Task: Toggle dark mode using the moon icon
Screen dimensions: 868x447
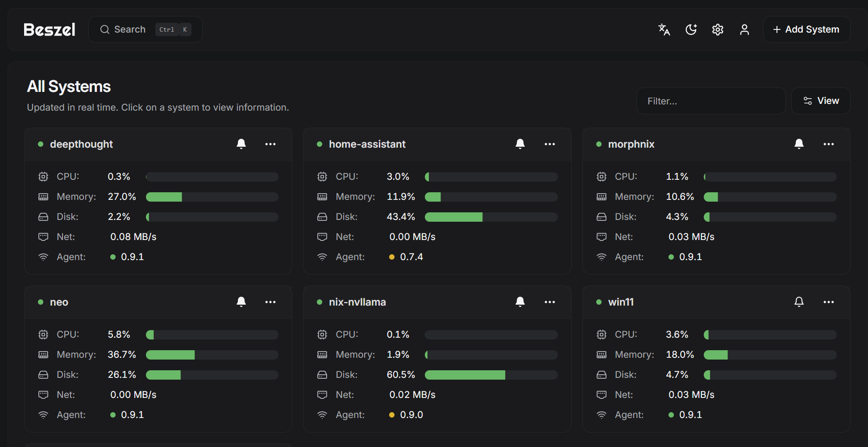Action: coord(691,29)
